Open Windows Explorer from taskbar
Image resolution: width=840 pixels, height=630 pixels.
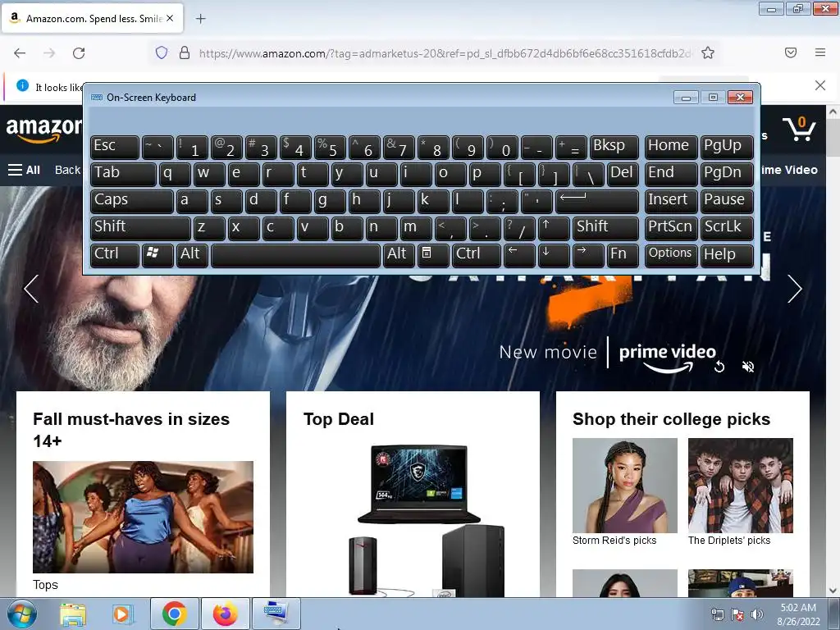72,614
